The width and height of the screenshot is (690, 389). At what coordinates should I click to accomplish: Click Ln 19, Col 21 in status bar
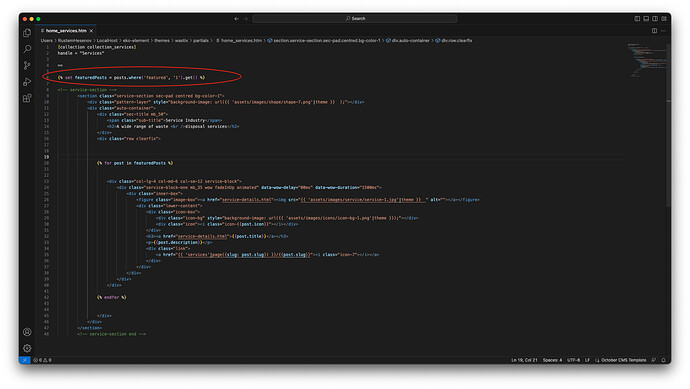pyautogui.click(x=524, y=360)
